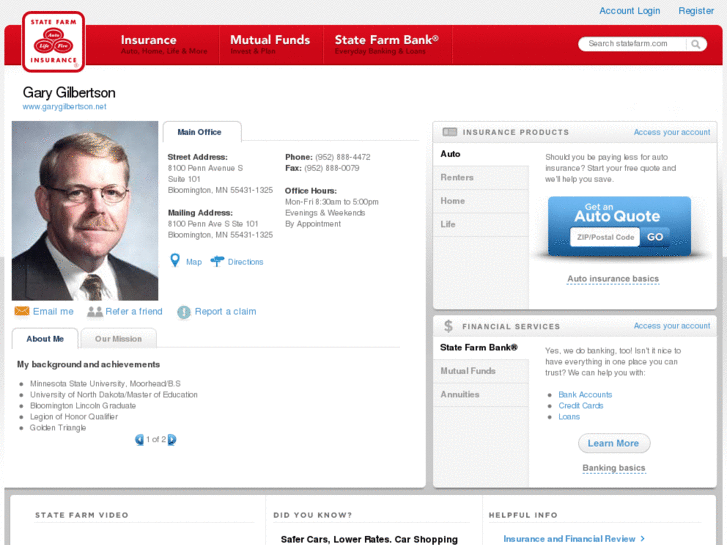Click the Refer a friend link
Image resolution: width=727 pixels, height=545 pixels.
[134, 311]
